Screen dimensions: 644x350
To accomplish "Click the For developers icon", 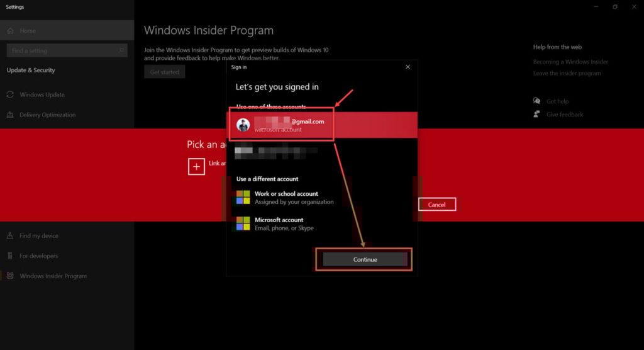I will pos(10,256).
